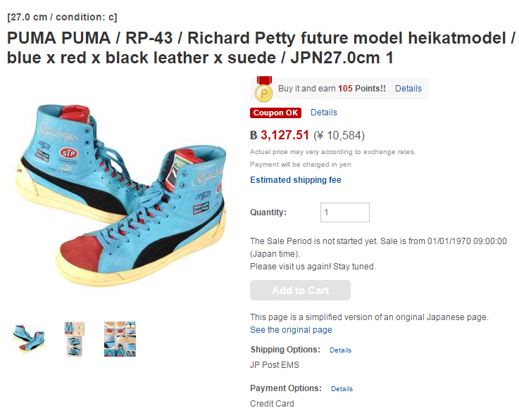Click the gold medal points icon
The image size is (519, 420).
264,89
